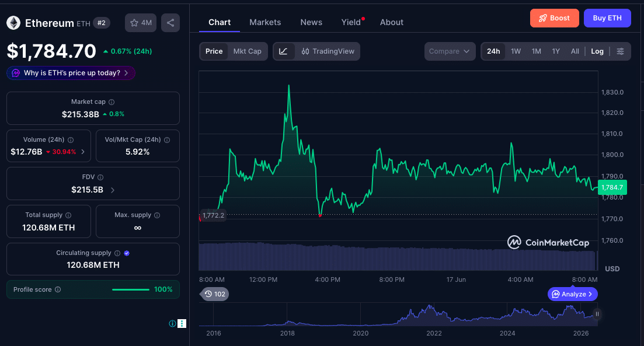Set chart range to 1Y

(x=556, y=51)
